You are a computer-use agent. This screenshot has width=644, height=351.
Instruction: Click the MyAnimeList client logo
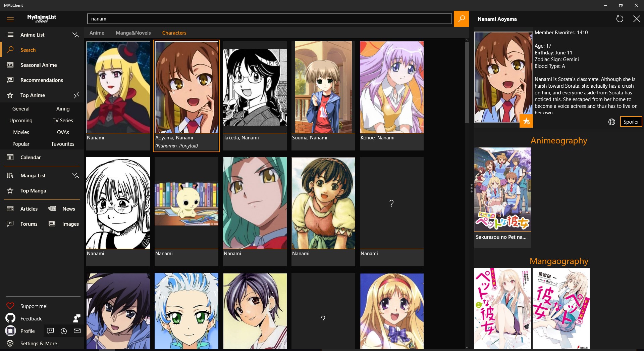point(42,18)
